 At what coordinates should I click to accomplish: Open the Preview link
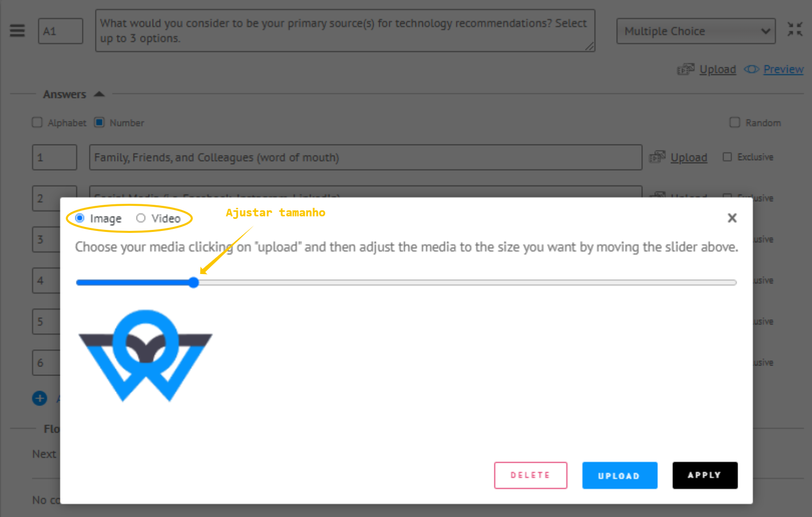coord(783,69)
